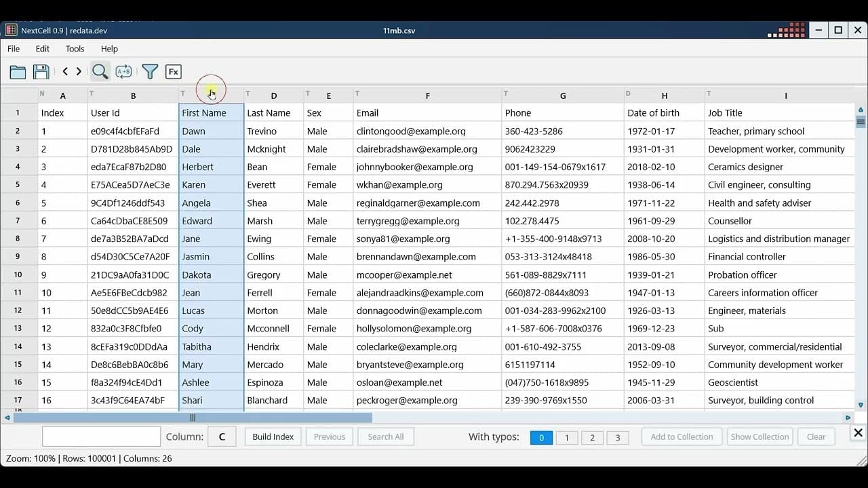Open a CSV file via the folder icon

(18, 71)
